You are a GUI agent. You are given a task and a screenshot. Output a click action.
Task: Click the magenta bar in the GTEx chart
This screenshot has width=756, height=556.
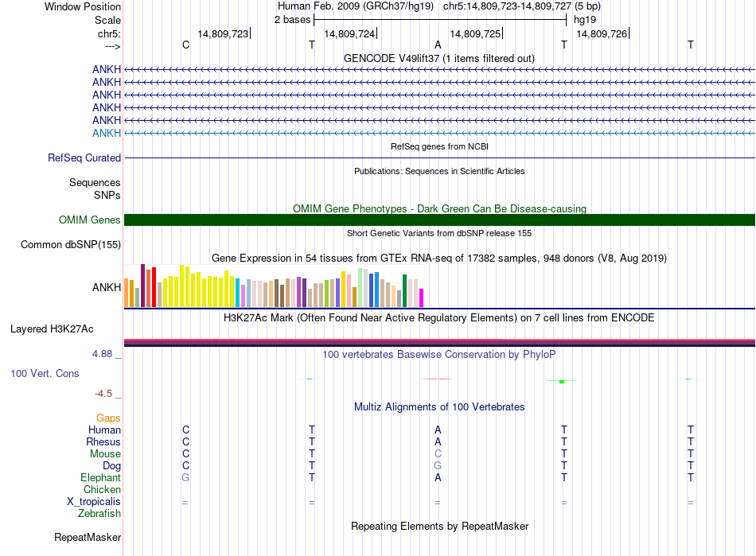[x=422, y=297]
